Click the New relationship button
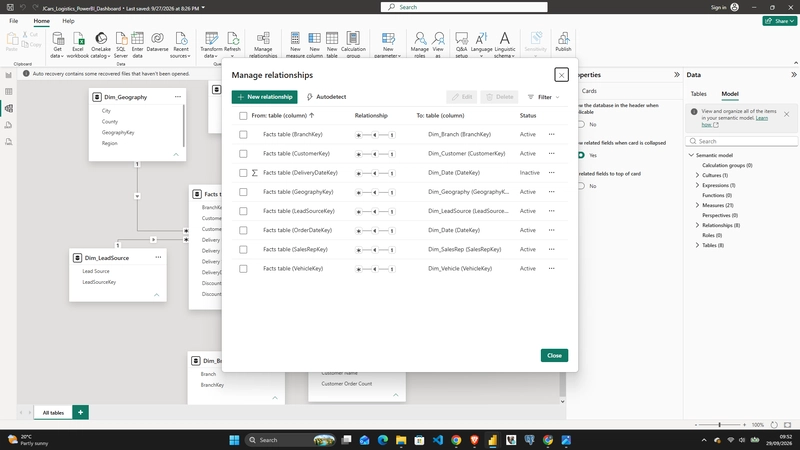This screenshot has width=800, height=450. click(264, 97)
